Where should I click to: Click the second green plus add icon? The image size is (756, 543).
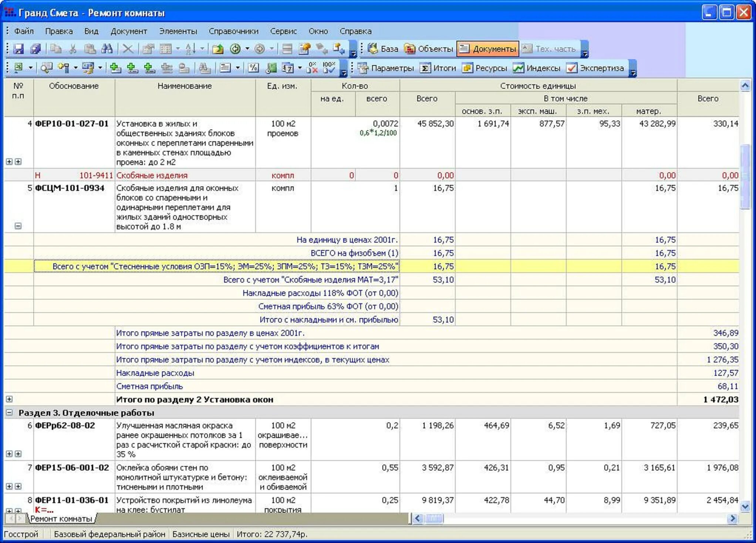click(132, 68)
